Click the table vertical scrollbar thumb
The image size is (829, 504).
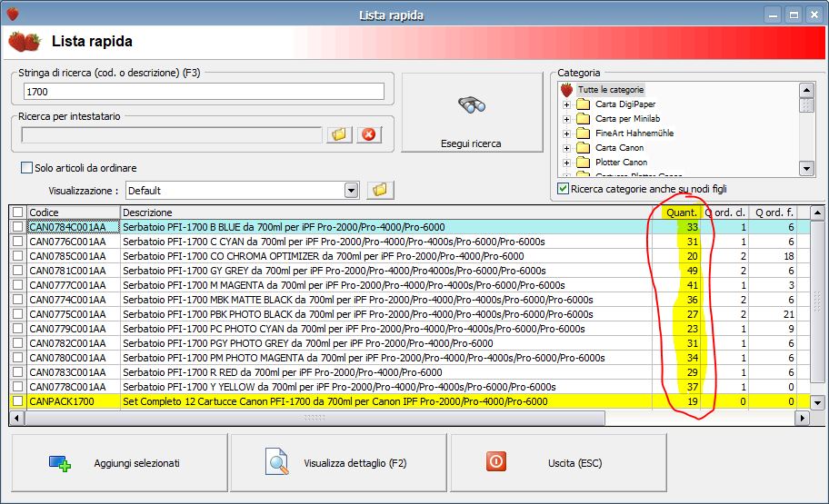point(817,301)
